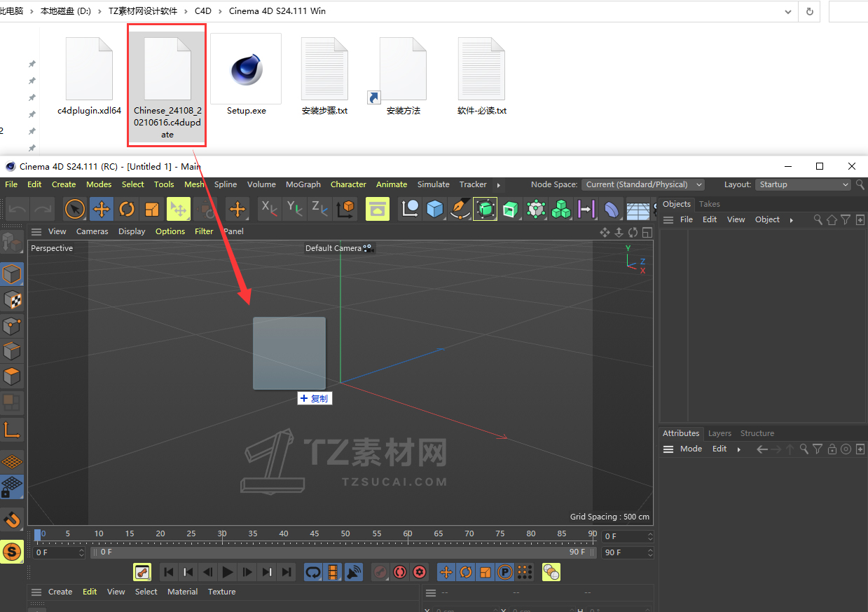Toggle the coordinate system icon
Image resolution: width=868 pixels, height=612 pixels.
[345, 209]
